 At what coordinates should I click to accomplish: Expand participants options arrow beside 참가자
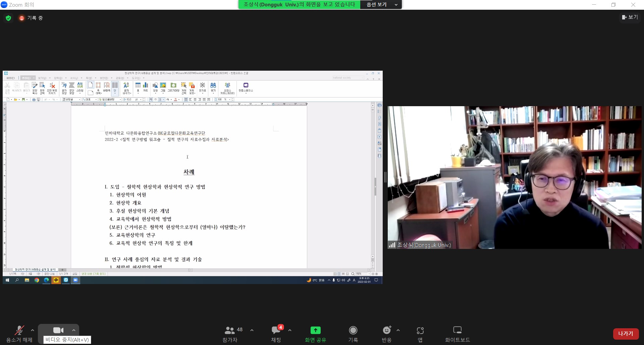pyautogui.click(x=252, y=330)
